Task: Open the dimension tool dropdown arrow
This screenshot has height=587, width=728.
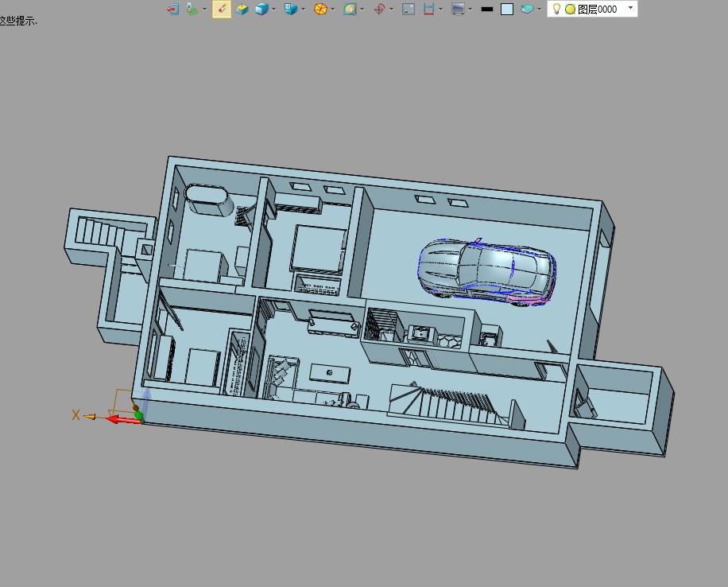Action: point(440,9)
